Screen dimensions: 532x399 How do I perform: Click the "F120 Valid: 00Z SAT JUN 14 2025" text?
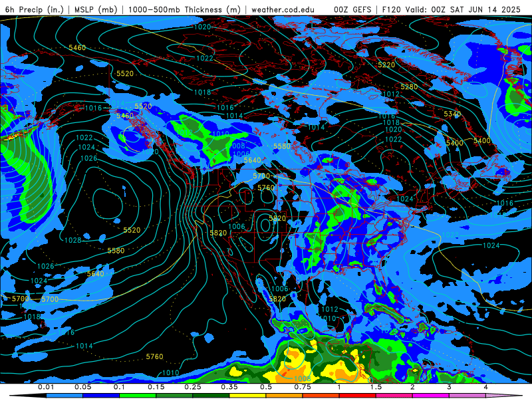[x=451, y=9]
